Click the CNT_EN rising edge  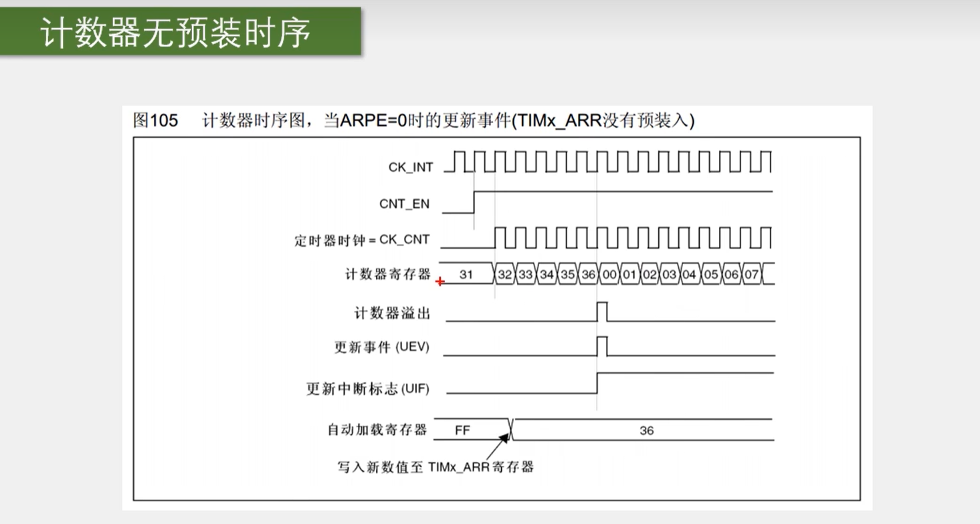(474, 202)
